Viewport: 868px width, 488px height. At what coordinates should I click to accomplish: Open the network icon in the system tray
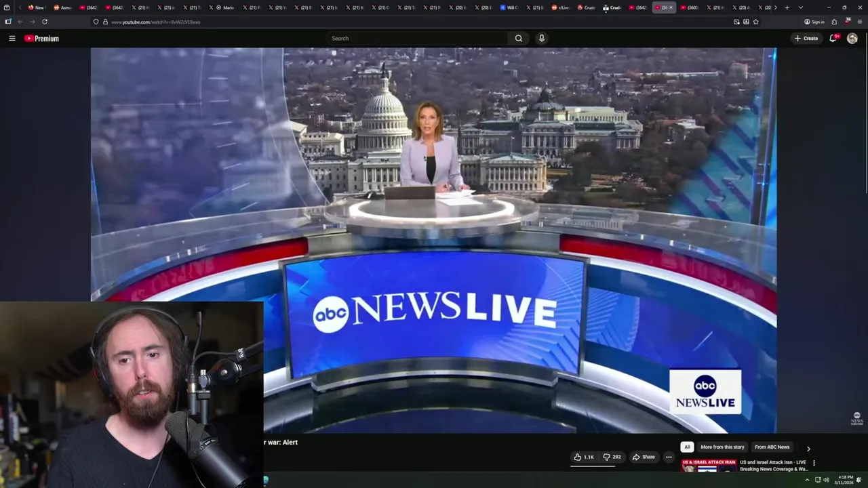click(x=818, y=480)
